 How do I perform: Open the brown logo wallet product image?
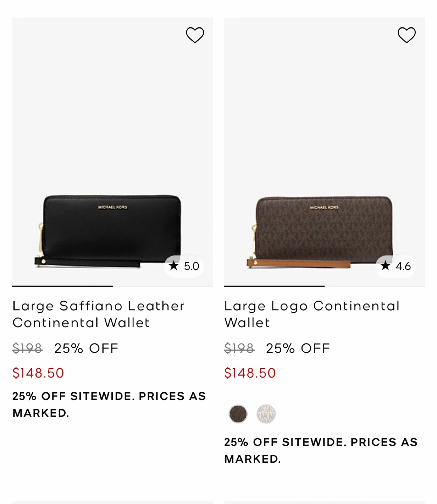(x=323, y=231)
